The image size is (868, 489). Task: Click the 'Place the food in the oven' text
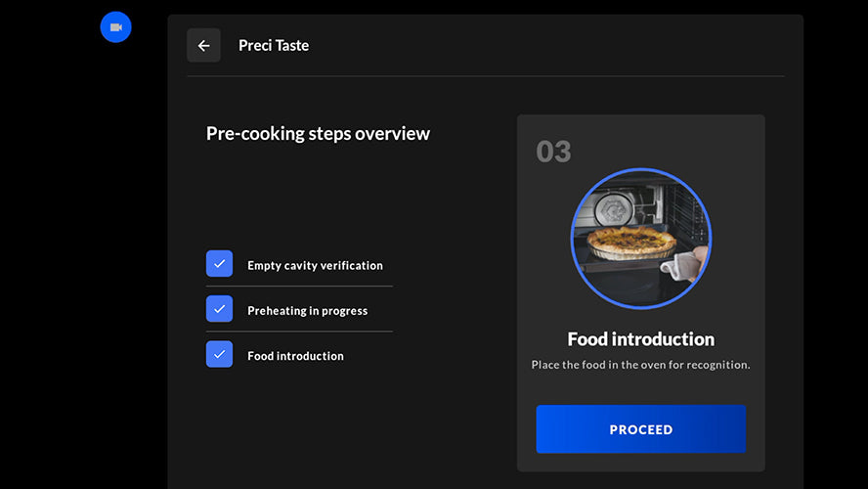coord(640,365)
